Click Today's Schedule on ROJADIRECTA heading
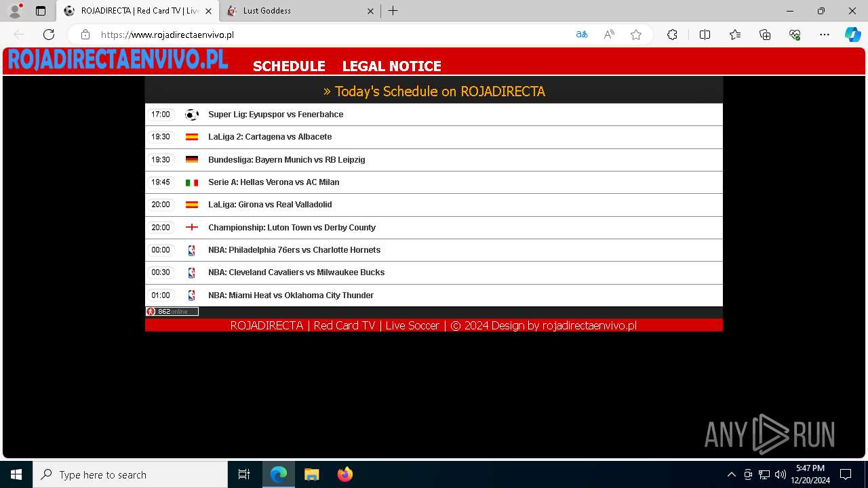Screen dimensions: 868x488 click(x=434, y=91)
